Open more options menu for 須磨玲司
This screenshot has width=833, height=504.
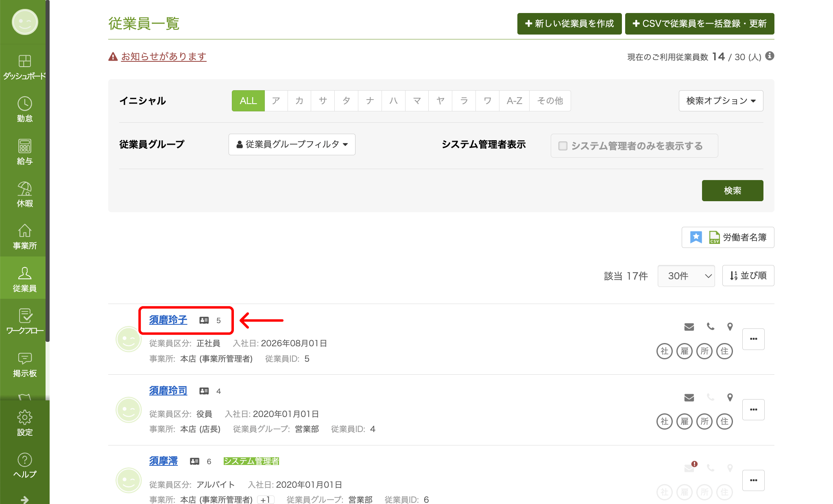[753, 410]
